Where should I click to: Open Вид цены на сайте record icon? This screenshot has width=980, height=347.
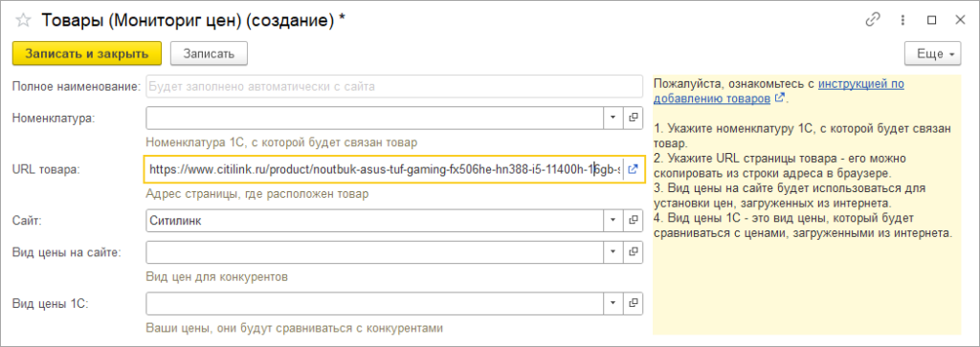coord(634,251)
